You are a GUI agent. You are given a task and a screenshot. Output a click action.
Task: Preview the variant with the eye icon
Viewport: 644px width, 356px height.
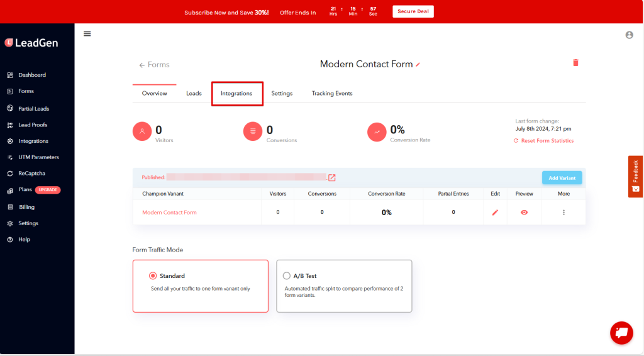524,213
